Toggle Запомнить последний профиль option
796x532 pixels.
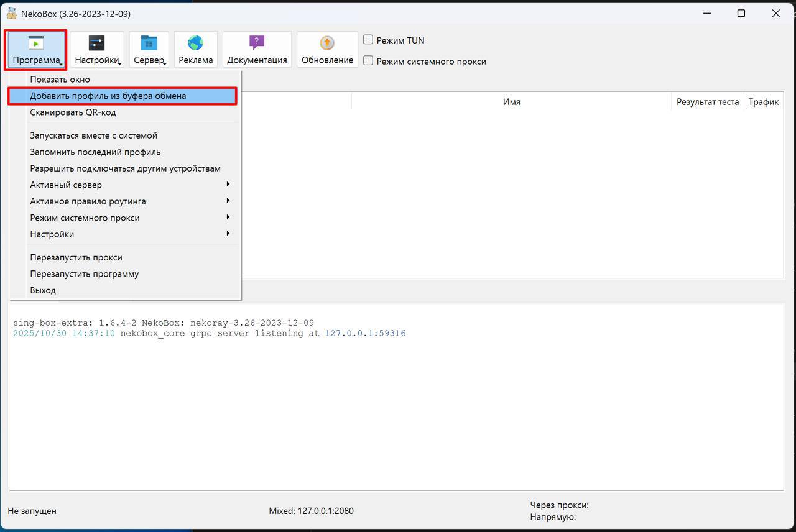pos(95,152)
